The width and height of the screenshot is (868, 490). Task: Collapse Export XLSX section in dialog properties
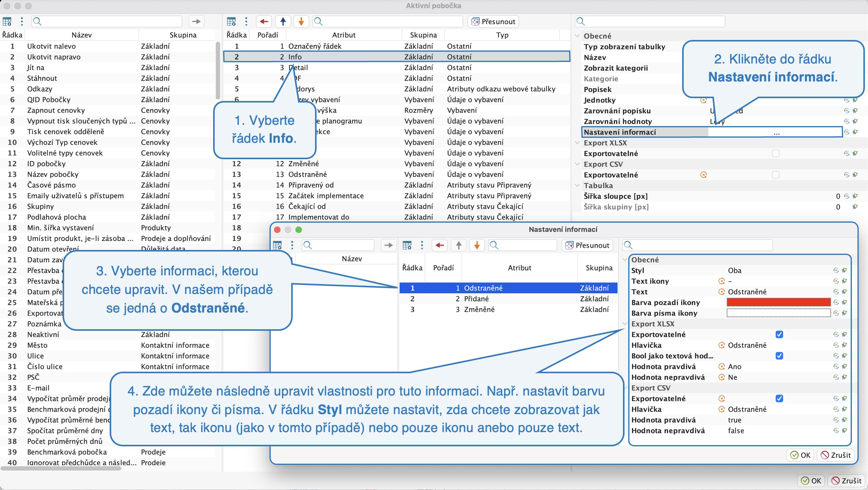(625, 324)
